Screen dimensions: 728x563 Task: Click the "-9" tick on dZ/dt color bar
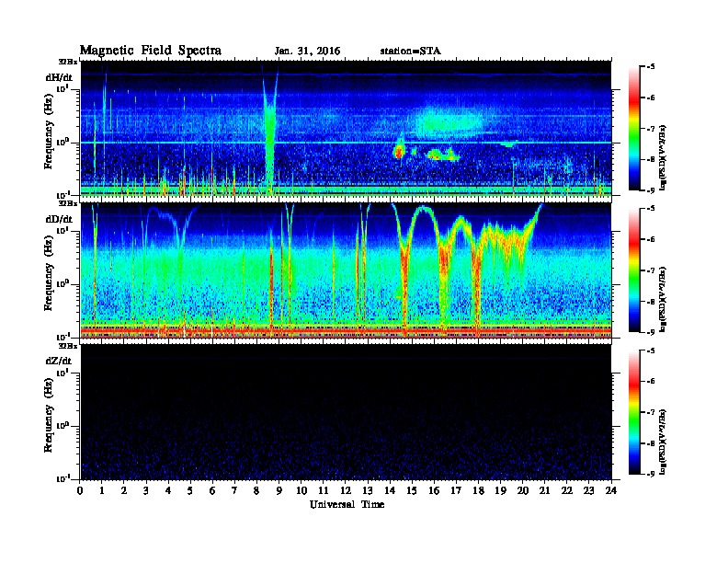(x=651, y=474)
